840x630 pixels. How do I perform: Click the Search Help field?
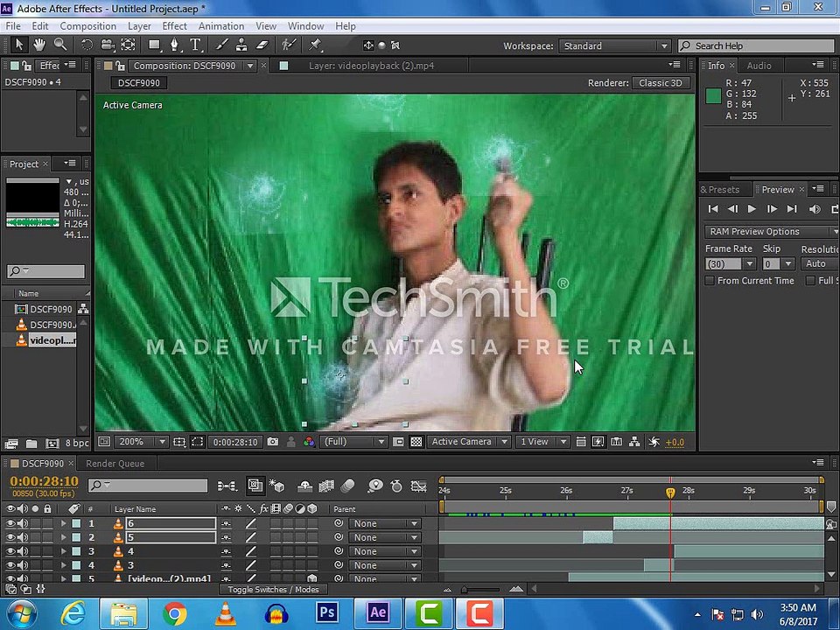point(756,46)
